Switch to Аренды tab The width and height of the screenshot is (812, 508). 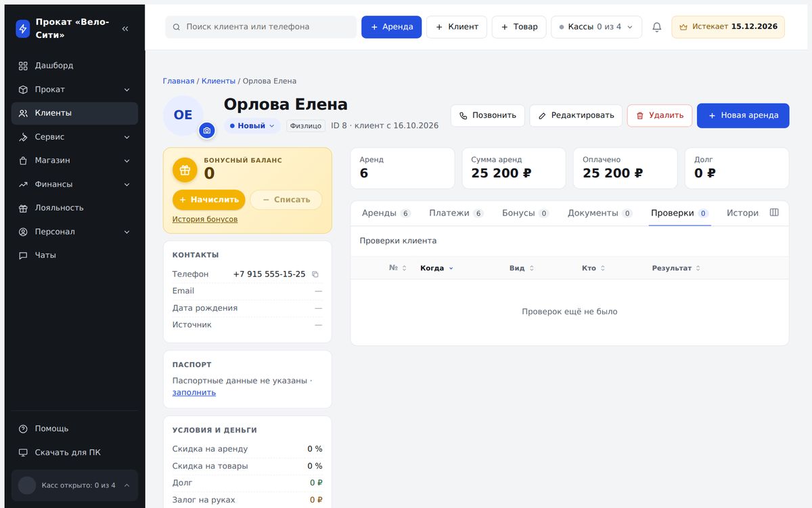click(x=386, y=213)
